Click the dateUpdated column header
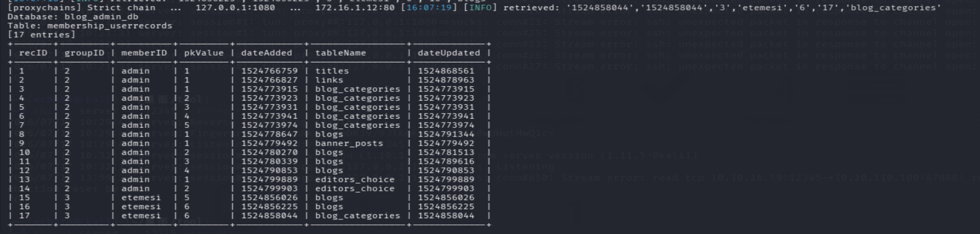The image size is (980, 234). (449, 53)
